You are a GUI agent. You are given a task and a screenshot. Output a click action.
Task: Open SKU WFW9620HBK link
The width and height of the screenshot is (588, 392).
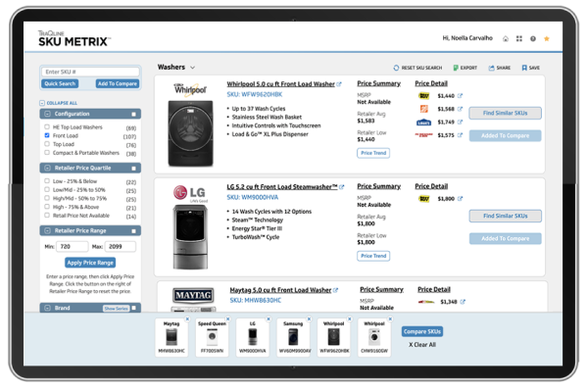[x=255, y=94]
